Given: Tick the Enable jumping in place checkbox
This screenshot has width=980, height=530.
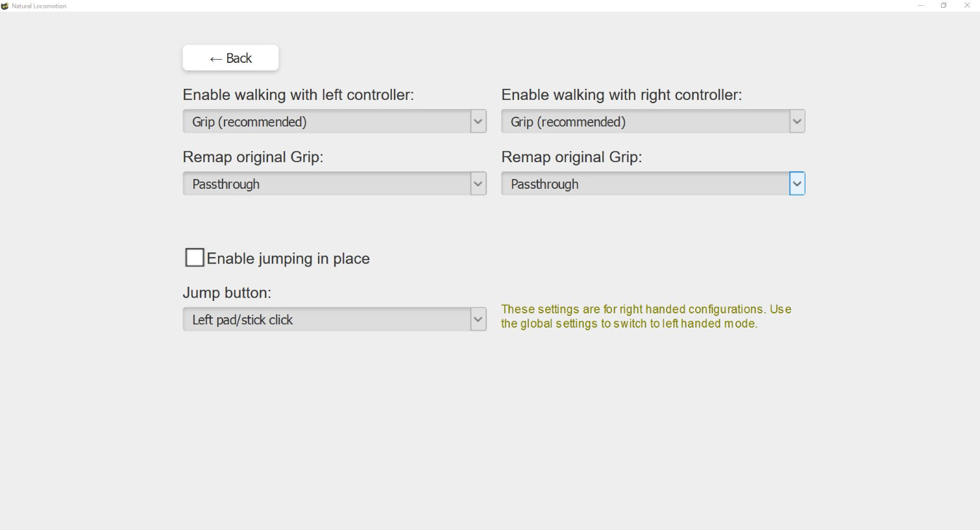Looking at the screenshot, I should [x=195, y=258].
